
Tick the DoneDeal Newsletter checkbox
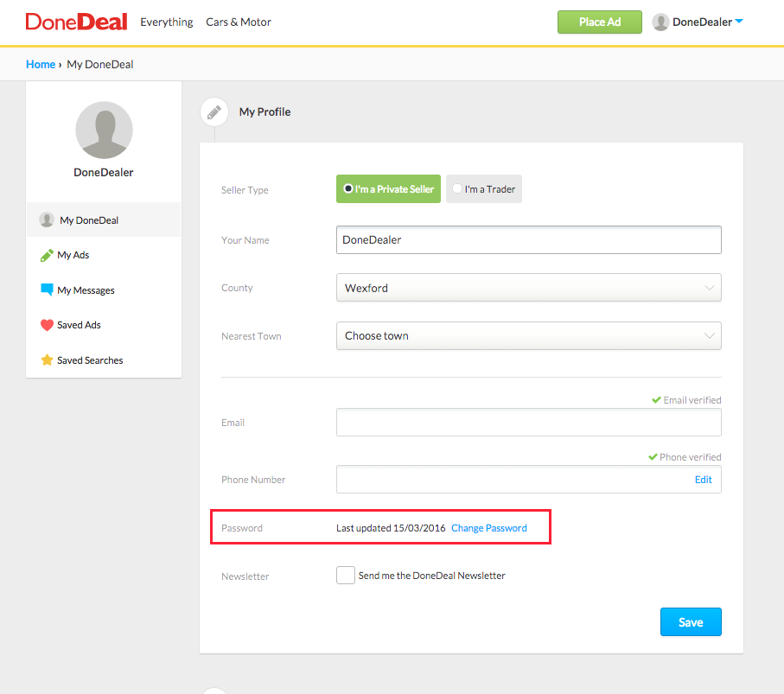point(346,576)
